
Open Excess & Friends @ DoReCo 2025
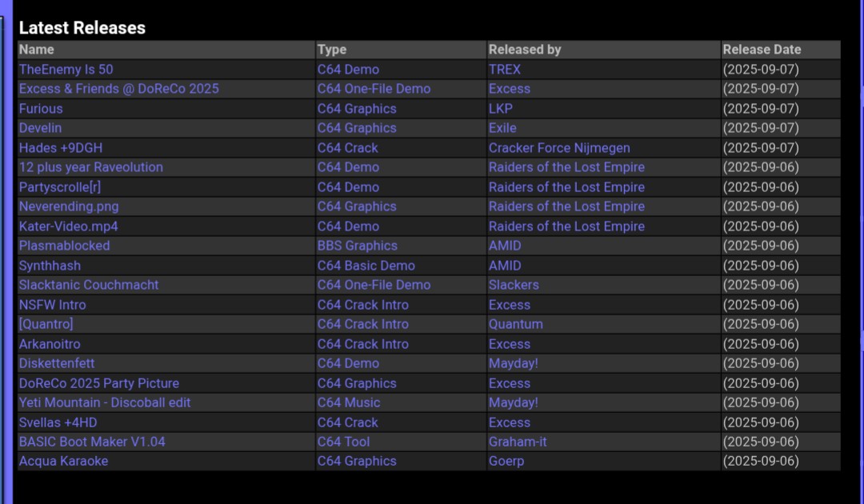tap(119, 89)
